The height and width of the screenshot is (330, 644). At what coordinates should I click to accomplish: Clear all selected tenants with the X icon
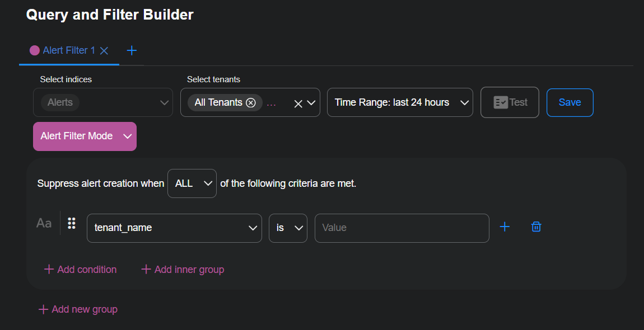pyautogui.click(x=297, y=102)
